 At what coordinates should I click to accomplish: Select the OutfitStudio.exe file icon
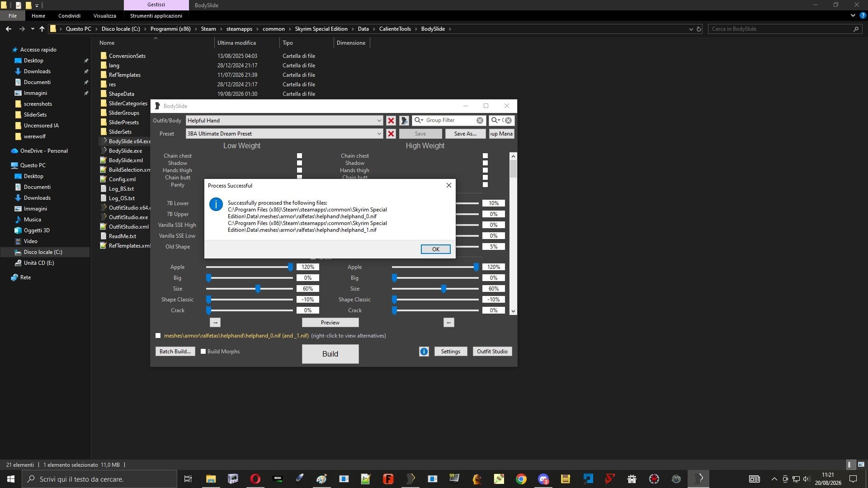click(104, 217)
